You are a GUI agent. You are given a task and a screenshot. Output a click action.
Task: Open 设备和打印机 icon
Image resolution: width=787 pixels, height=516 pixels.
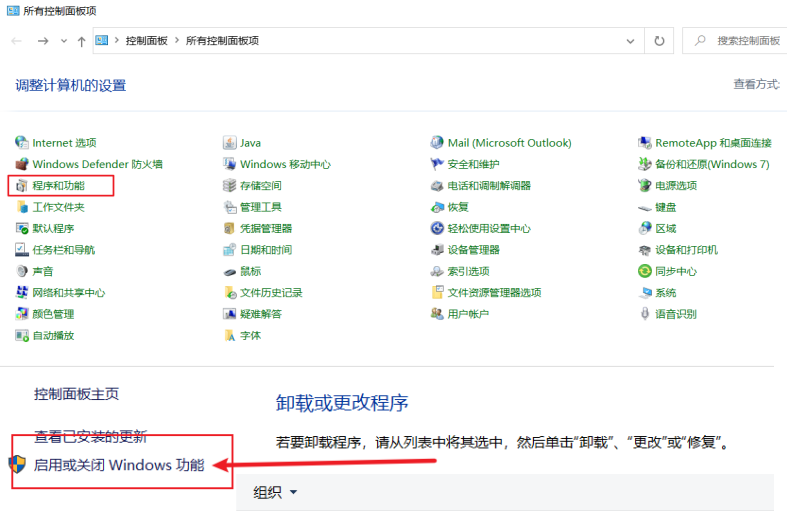(x=644, y=250)
